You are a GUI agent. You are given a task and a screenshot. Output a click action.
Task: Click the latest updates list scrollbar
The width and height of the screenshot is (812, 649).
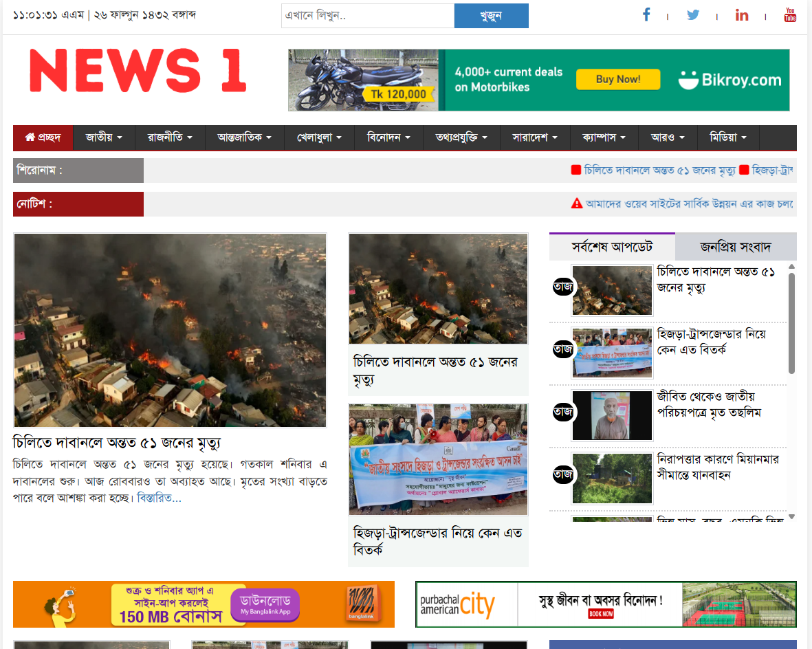tap(791, 323)
